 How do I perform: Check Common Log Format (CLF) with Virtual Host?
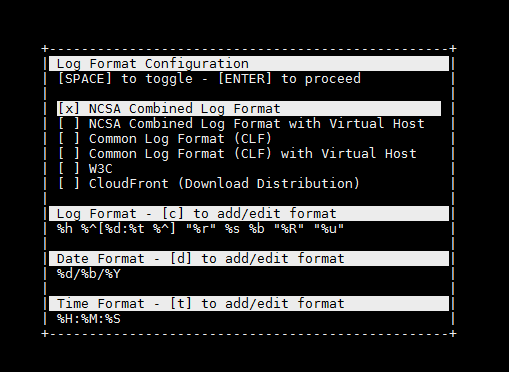click(69, 154)
